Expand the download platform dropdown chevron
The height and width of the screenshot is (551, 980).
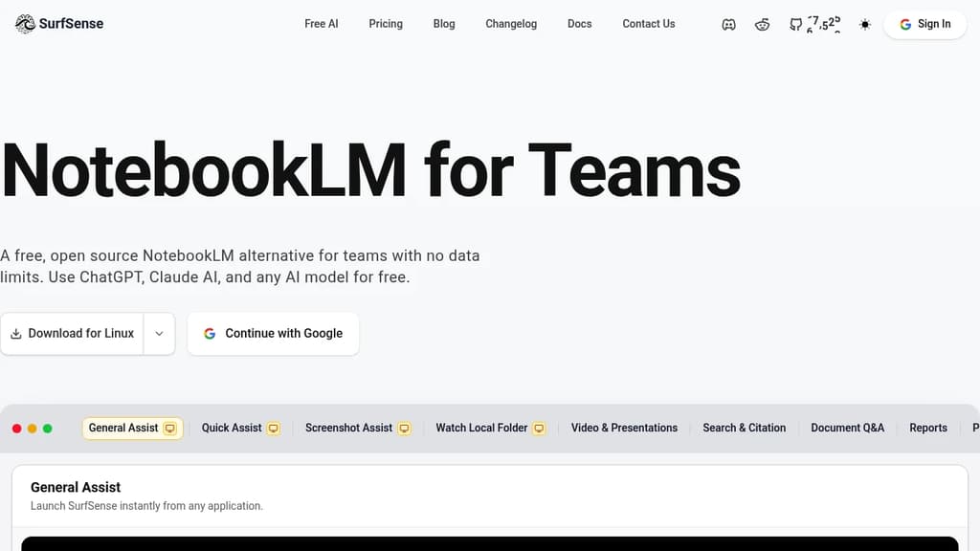pos(160,334)
